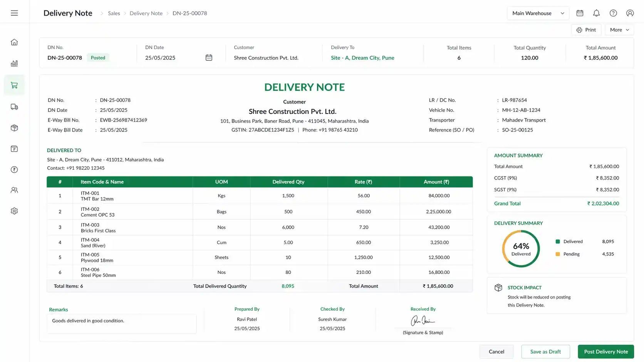
Task: Click Suresh Kumar under Checked By
Action: (x=332, y=319)
